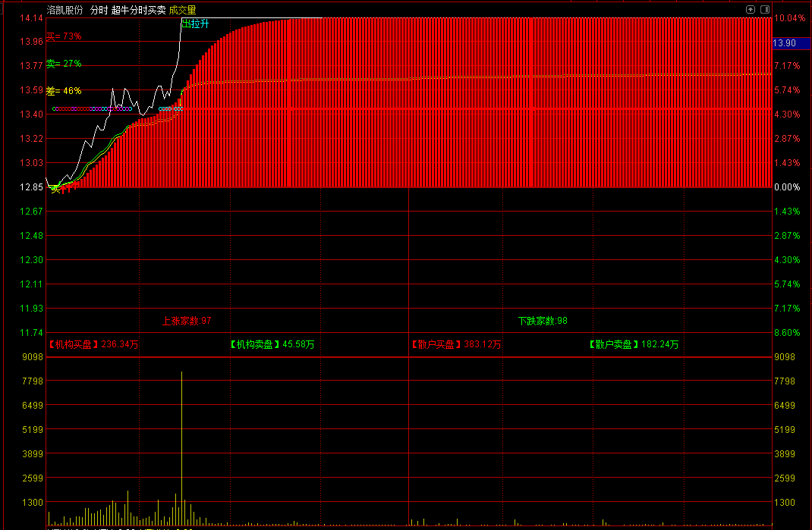
Task: Click the 10.04% limit-up percentage label
Action: (790, 18)
